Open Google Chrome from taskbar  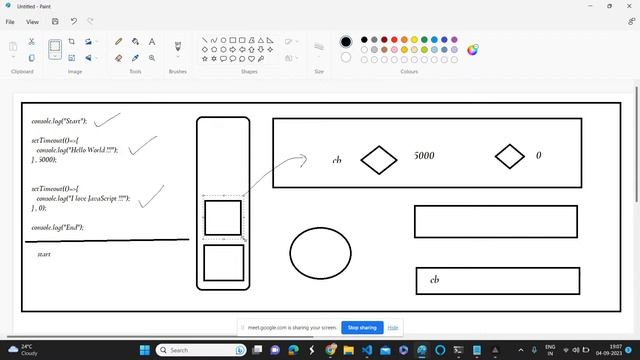pos(330,350)
